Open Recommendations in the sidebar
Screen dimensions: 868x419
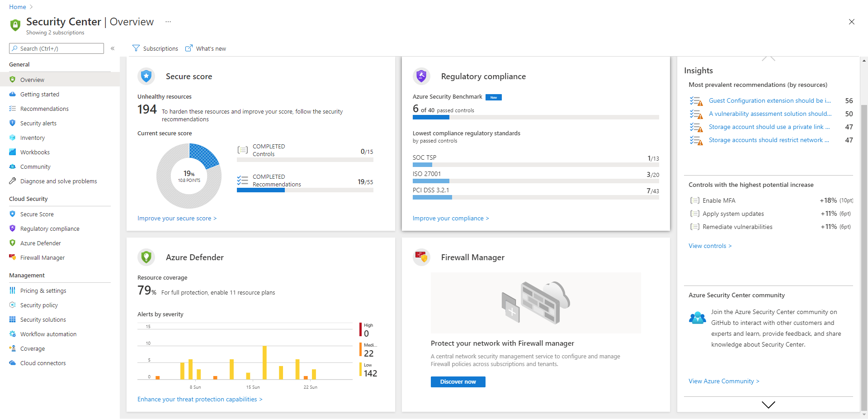[x=44, y=109]
